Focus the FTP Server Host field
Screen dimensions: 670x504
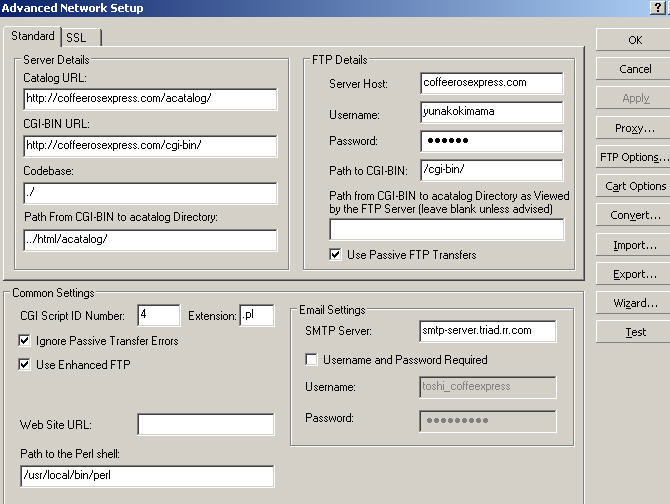(491, 83)
